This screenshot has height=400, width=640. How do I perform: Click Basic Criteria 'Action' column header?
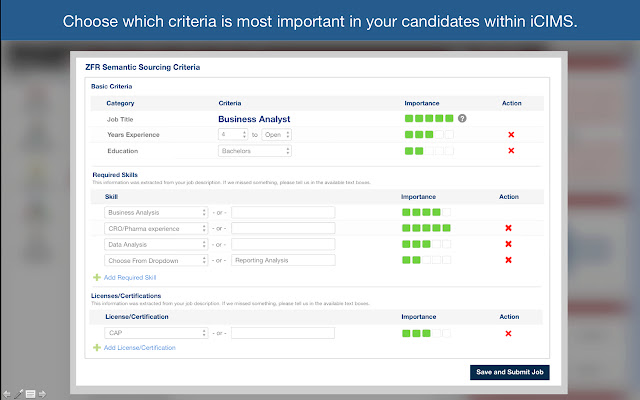tap(511, 103)
